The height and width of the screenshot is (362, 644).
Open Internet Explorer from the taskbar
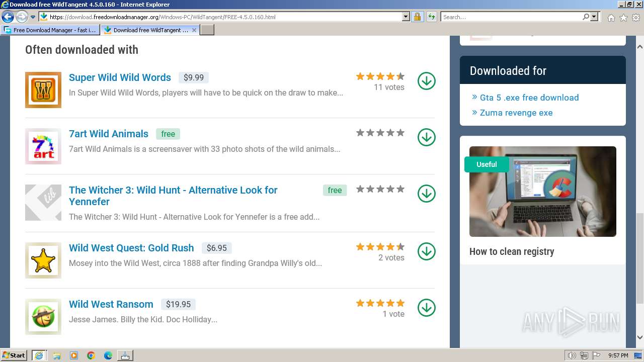pos(39,355)
